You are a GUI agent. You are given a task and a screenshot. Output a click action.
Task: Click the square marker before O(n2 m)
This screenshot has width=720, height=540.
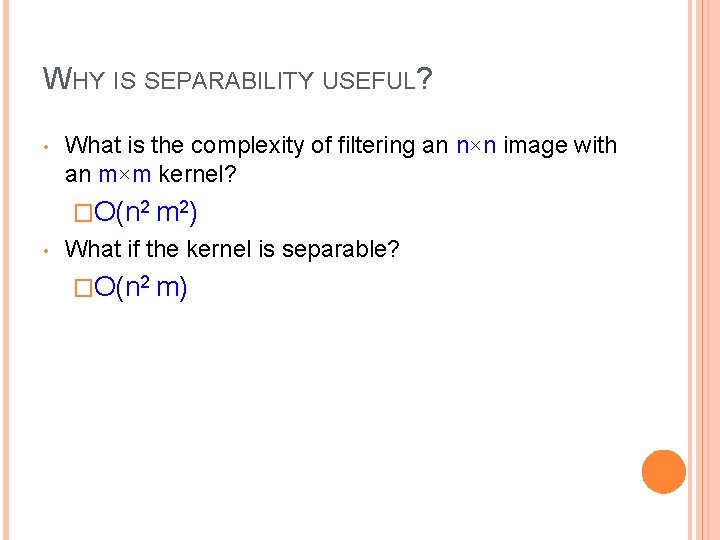83,289
